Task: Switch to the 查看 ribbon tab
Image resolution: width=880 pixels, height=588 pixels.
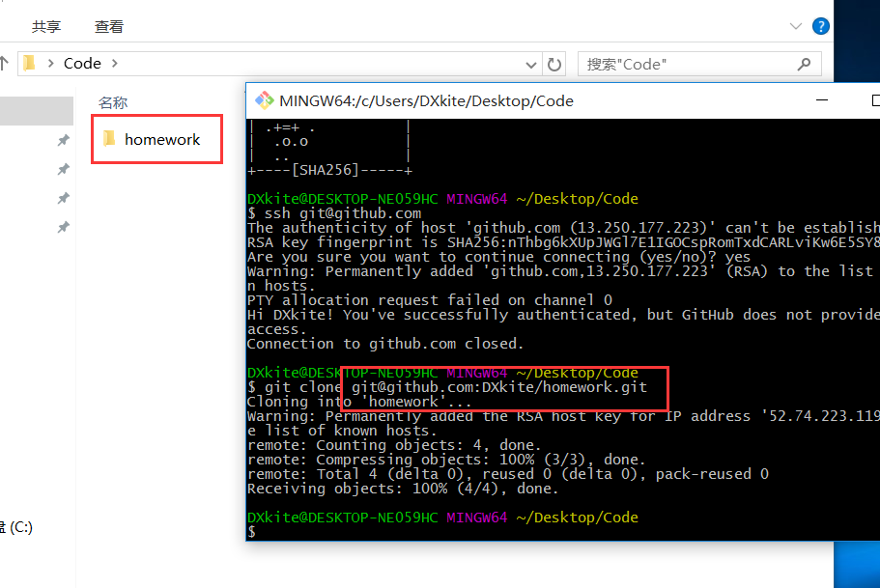Action: (x=109, y=27)
